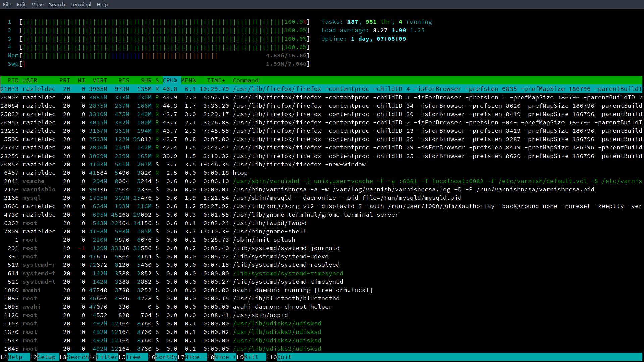Click the PID column header
Screen dimensions: 644x362
[13, 80]
